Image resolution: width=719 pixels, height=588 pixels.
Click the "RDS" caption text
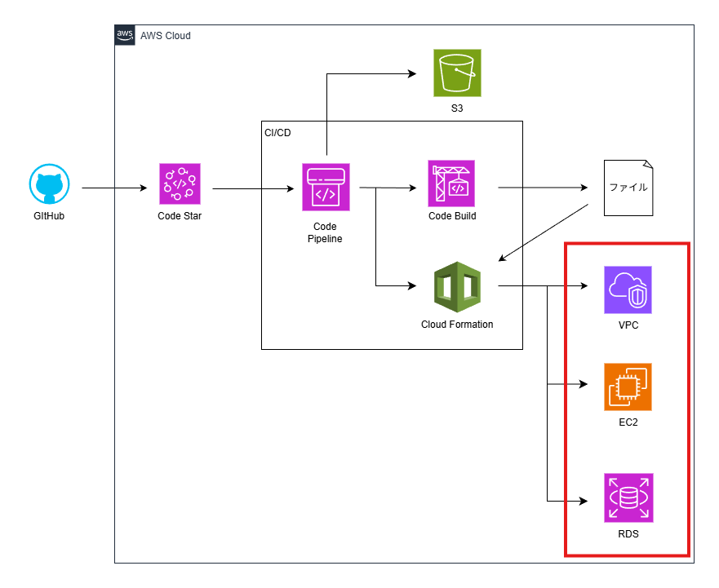click(x=628, y=535)
